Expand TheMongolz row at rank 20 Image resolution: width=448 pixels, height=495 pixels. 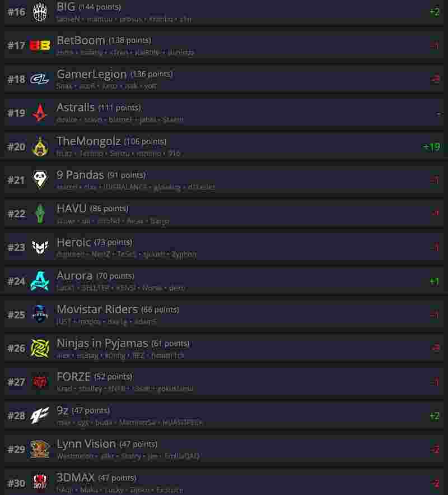224,146
